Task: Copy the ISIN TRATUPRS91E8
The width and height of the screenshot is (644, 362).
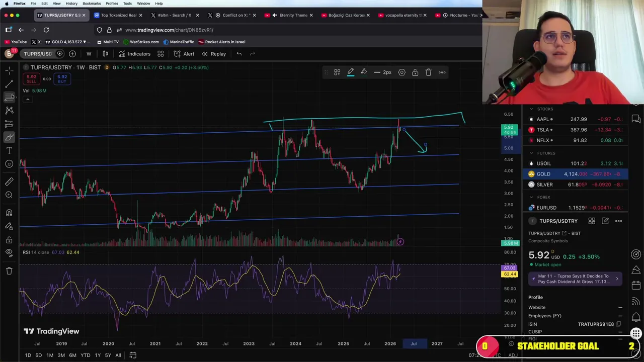Action: [x=618, y=324]
